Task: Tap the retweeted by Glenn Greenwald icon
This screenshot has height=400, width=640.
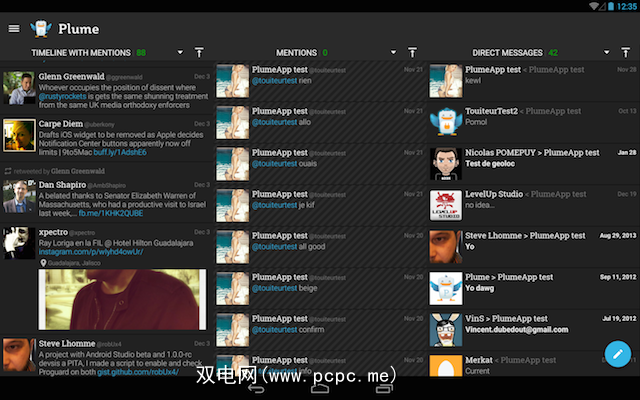Action: [x=8, y=171]
